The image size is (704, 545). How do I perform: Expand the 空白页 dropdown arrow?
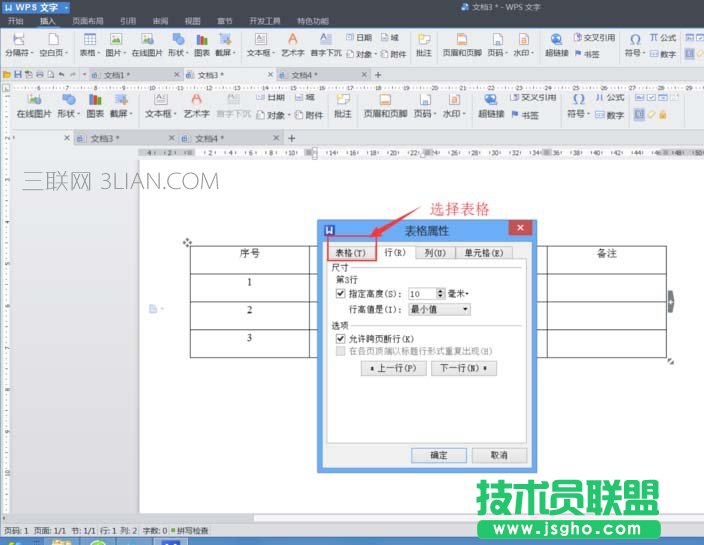pos(66,53)
